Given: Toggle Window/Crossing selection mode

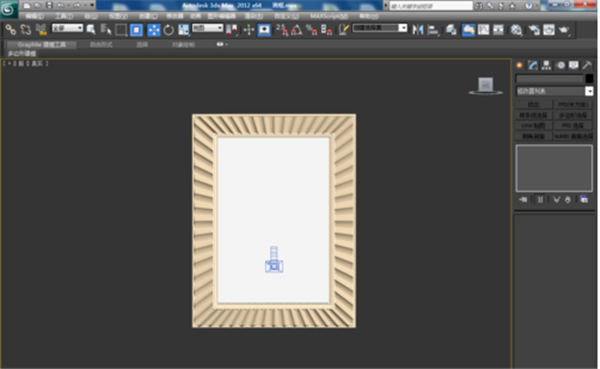Looking at the screenshot, I should (136, 30).
